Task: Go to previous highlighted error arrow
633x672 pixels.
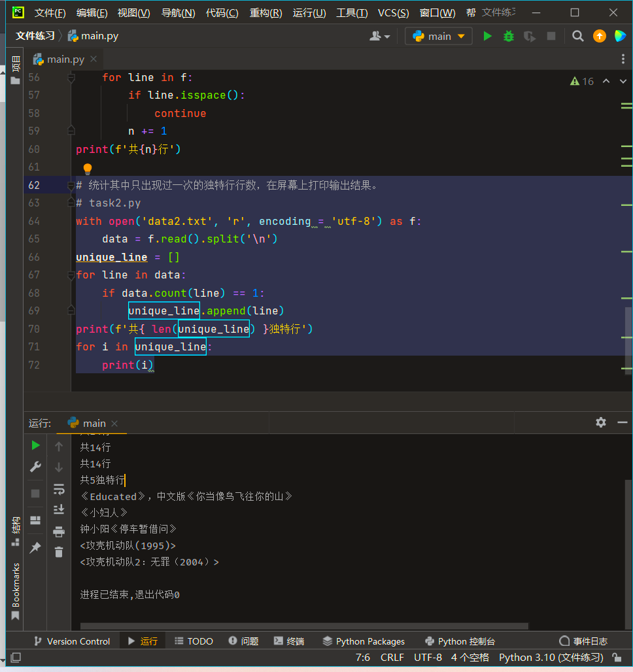Action: pyautogui.click(x=606, y=81)
